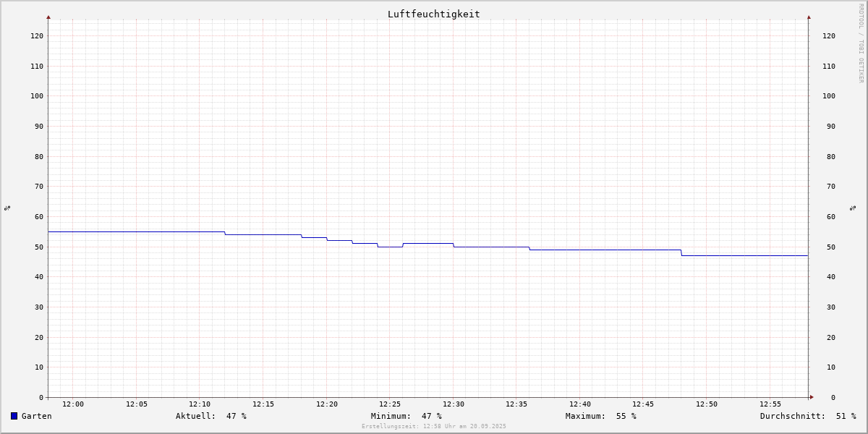Click the red arrow ending time axis
This screenshot has width=868, height=434.
coord(812,397)
